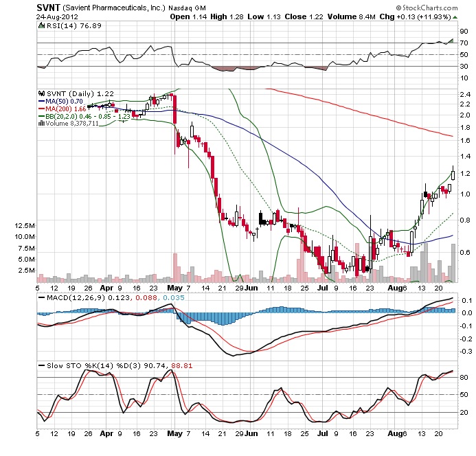Click the chart date 24-Aug-2012

tap(57, 17)
